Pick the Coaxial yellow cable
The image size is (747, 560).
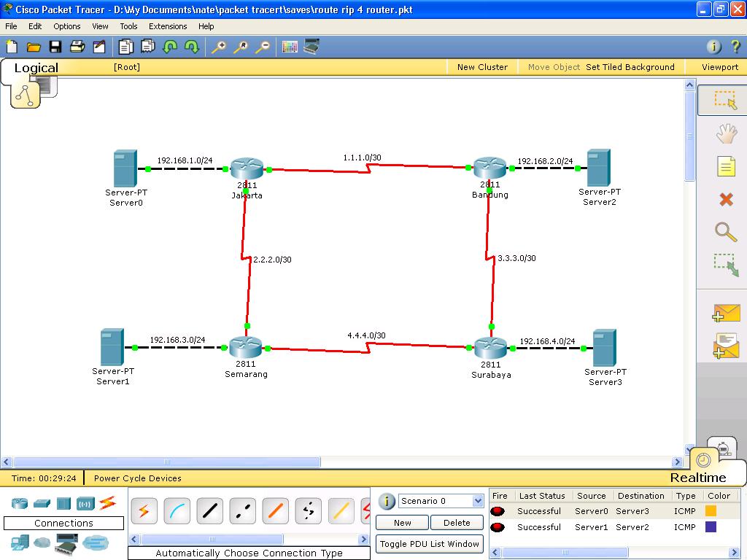click(341, 511)
